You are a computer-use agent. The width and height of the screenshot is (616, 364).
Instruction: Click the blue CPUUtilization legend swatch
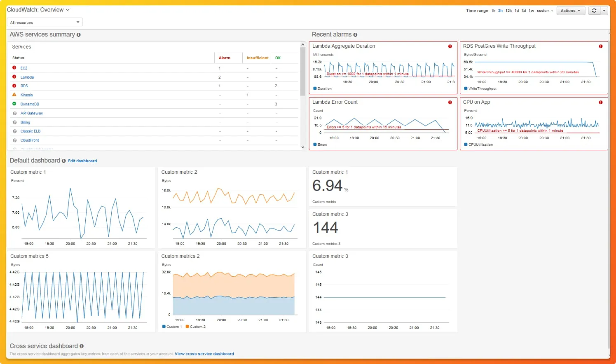point(466,145)
